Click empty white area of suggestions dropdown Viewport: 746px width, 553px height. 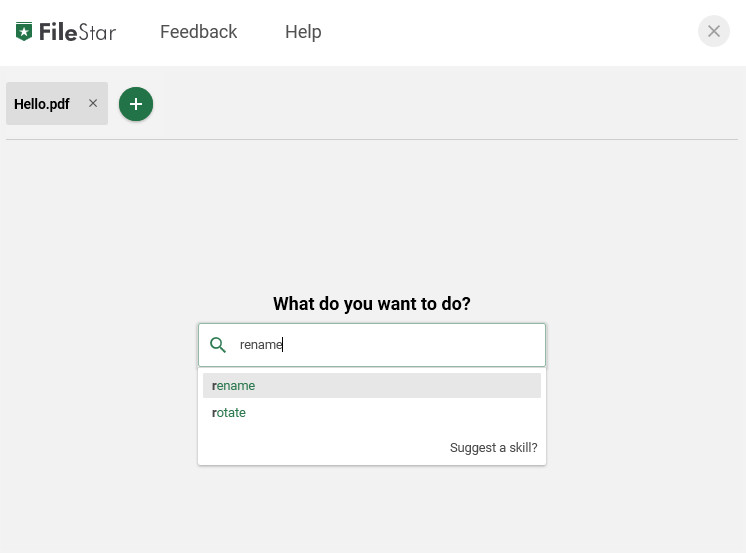(x=324, y=445)
